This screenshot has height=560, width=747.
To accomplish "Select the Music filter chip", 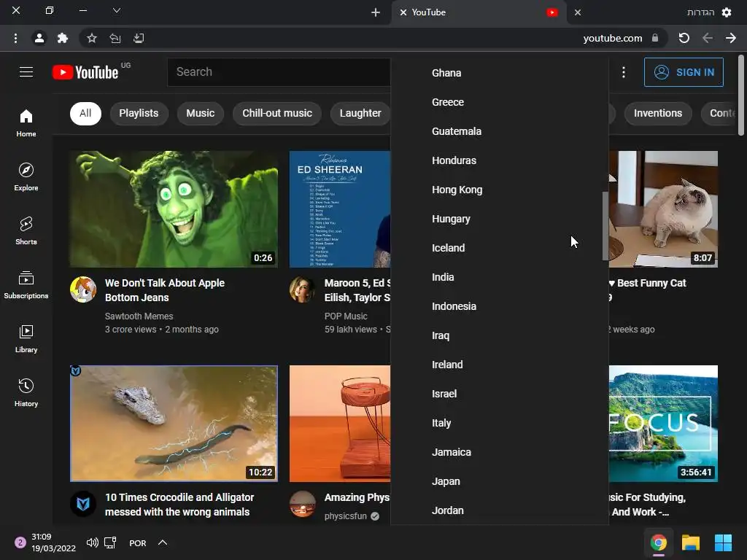I will [x=200, y=113].
